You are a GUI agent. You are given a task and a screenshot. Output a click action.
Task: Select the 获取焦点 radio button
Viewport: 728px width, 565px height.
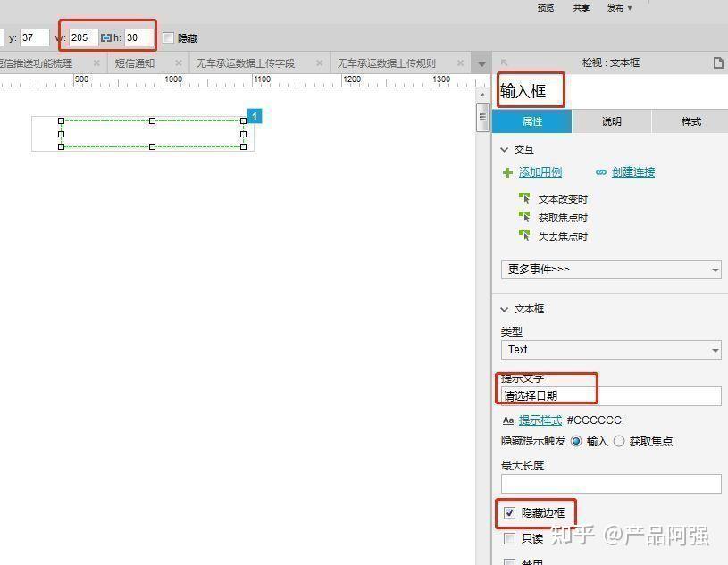(x=619, y=441)
